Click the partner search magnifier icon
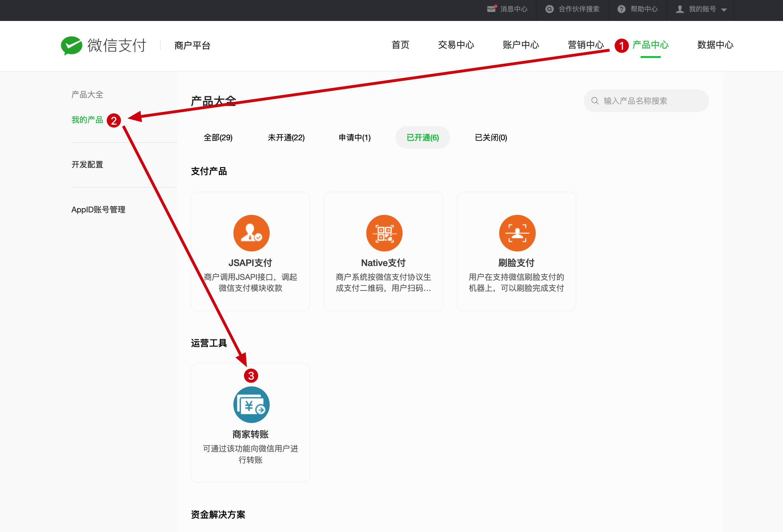 [x=550, y=9]
